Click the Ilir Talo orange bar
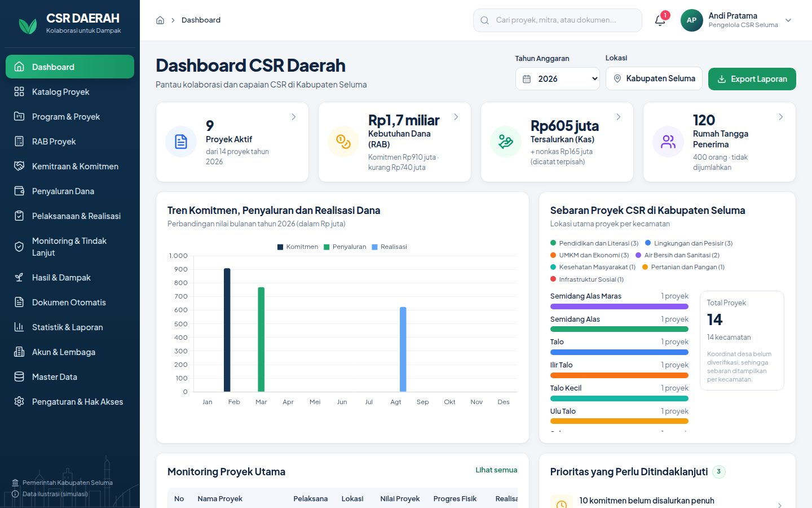 tap(619, 375)
